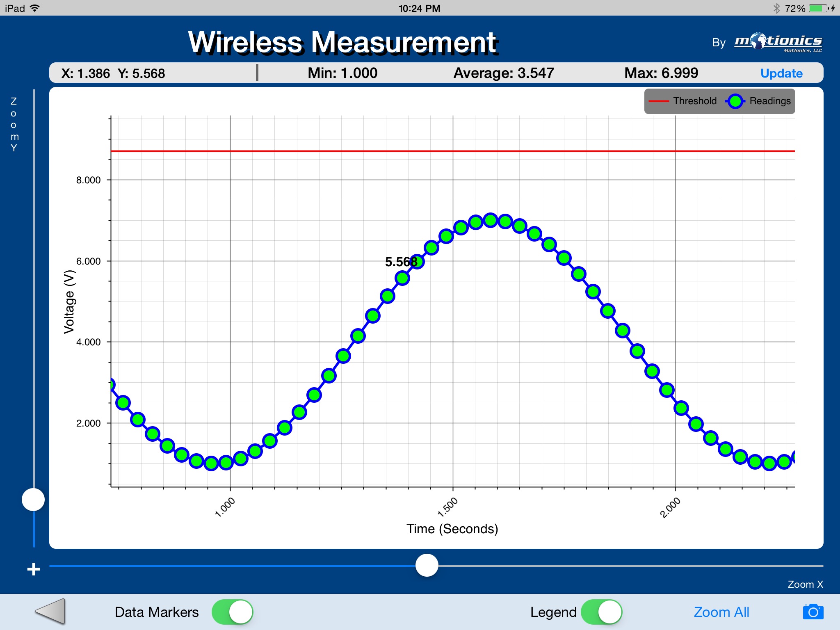Viewport: 840px width, 630px height.
Task: Select the data point labeled 5.568
Action: click(402, 278)
